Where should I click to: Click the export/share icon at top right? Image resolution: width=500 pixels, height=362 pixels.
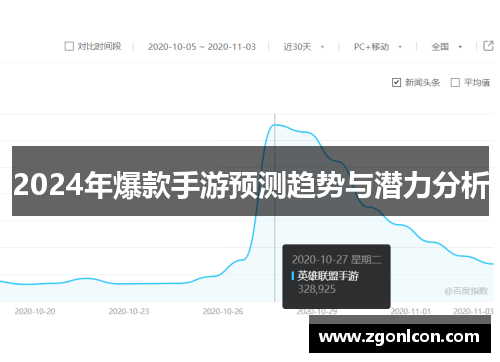point(488,46)
